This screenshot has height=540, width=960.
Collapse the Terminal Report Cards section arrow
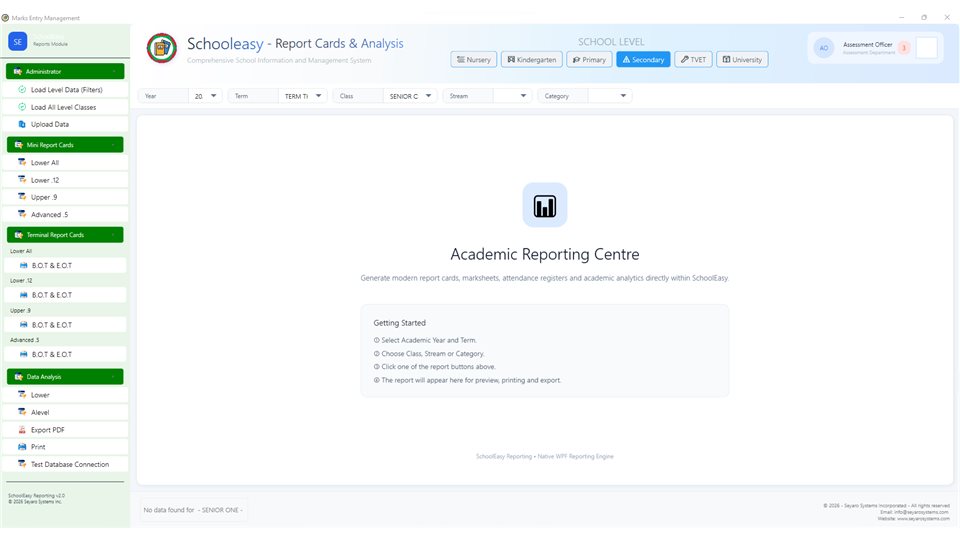[113, 235]
